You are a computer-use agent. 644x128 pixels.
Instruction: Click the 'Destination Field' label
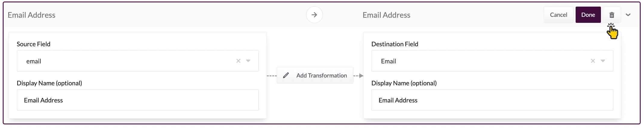coord(395,44)
